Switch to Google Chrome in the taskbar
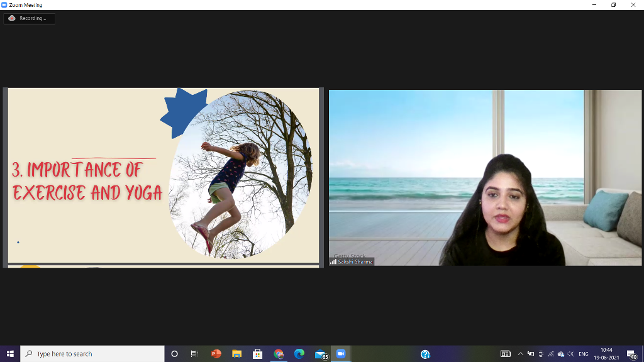The height and width of the screenshot is (362, 644). [279, 354]
